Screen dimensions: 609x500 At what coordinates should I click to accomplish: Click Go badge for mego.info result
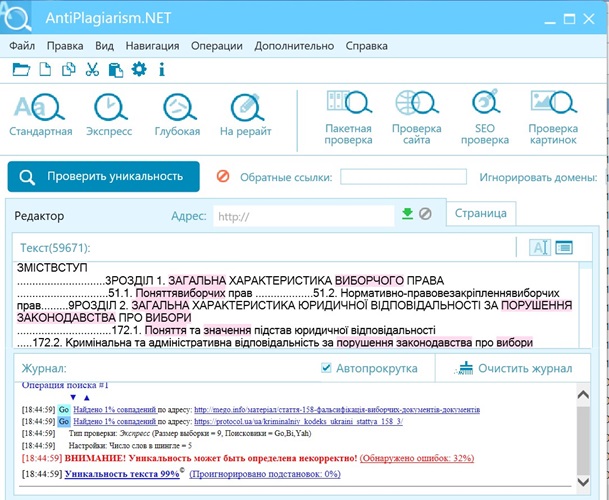64,409
